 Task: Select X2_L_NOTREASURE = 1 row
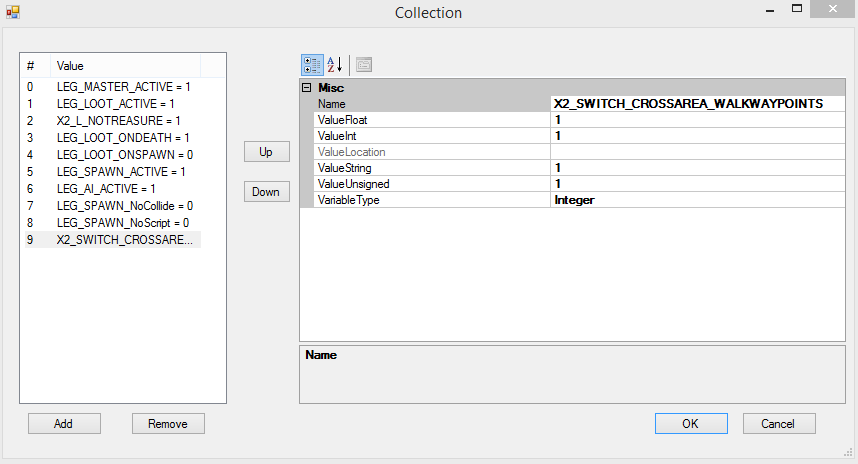[x=113, y=120]
